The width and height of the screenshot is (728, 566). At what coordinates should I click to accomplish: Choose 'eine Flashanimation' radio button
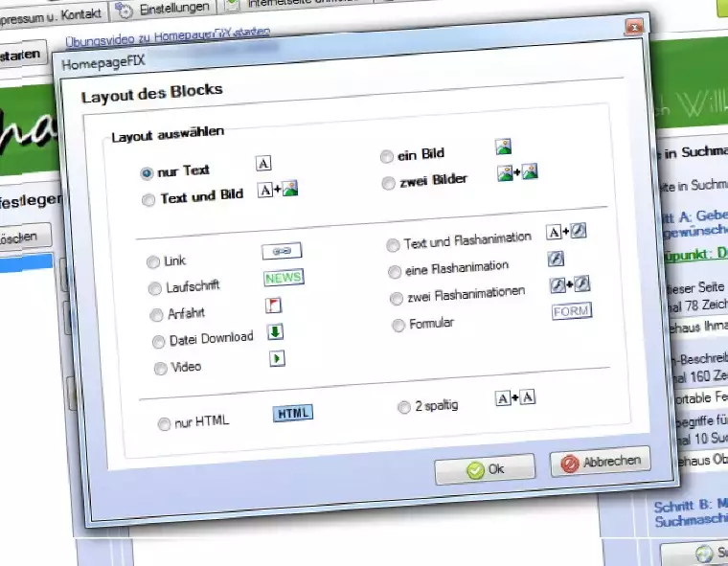pos(395,272)
